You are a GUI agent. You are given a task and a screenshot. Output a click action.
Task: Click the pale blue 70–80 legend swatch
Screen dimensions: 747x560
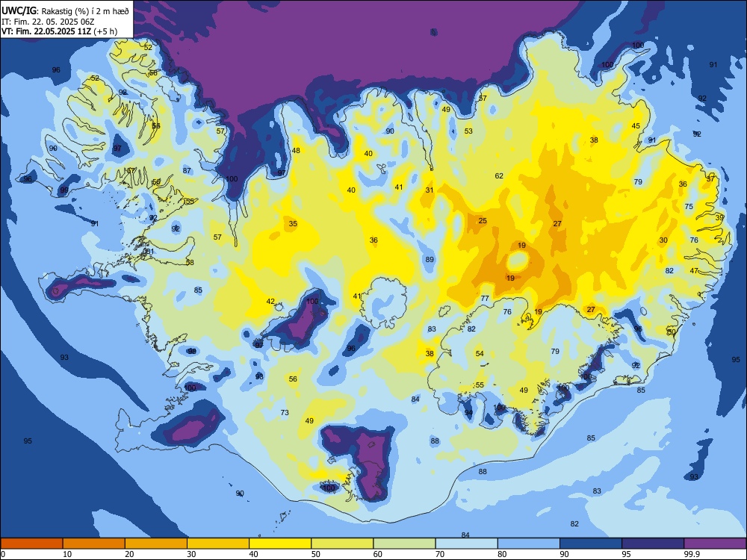pos(466,544)
